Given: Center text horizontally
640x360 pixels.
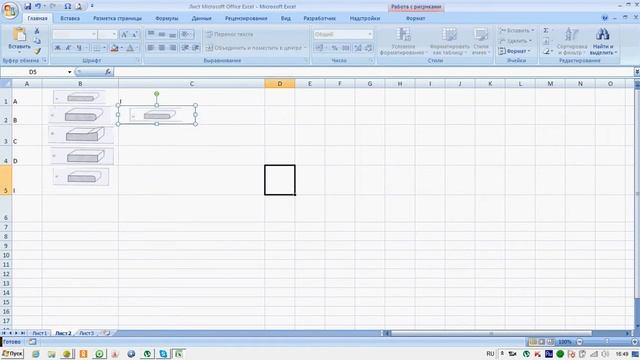Looking at the screenshot, I should 162,48.
